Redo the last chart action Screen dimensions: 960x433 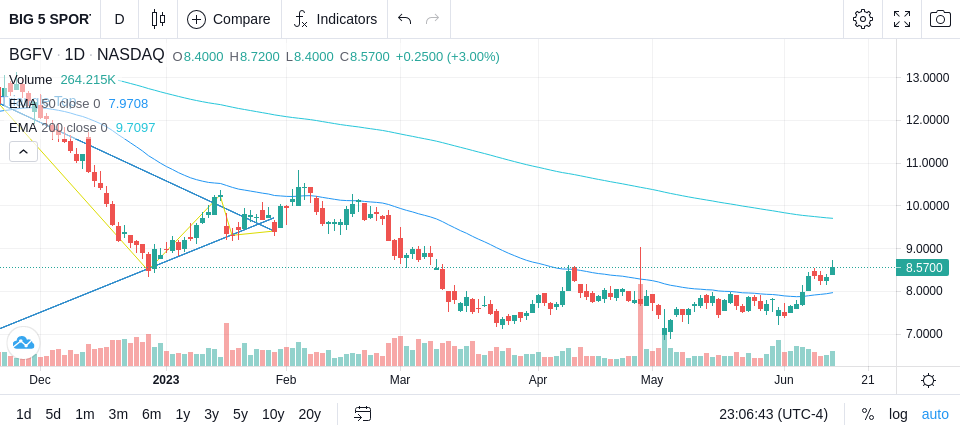pyautogui.click(x=432, y=19)
